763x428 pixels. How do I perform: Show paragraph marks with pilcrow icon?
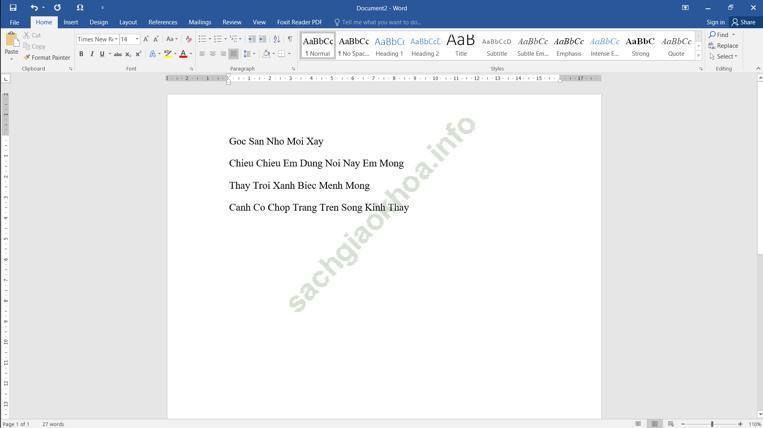[290, 39]
